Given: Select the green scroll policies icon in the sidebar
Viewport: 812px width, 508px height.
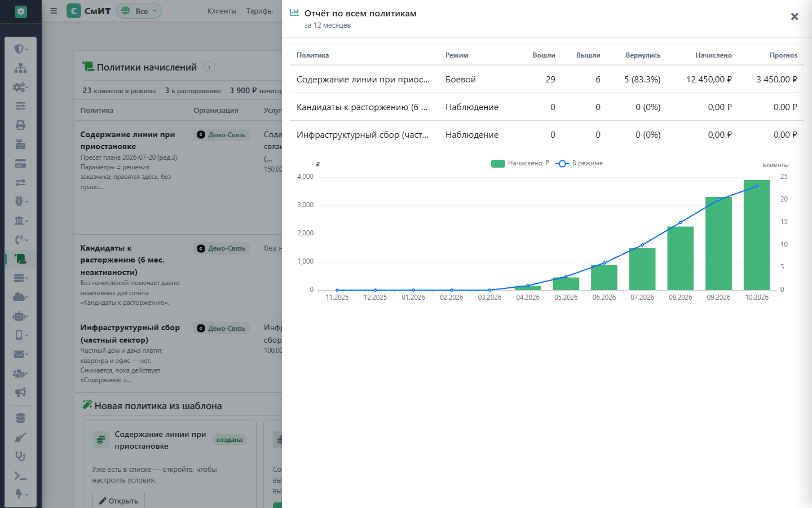Looking at the screenshot, I should click(x=21, y=259).
